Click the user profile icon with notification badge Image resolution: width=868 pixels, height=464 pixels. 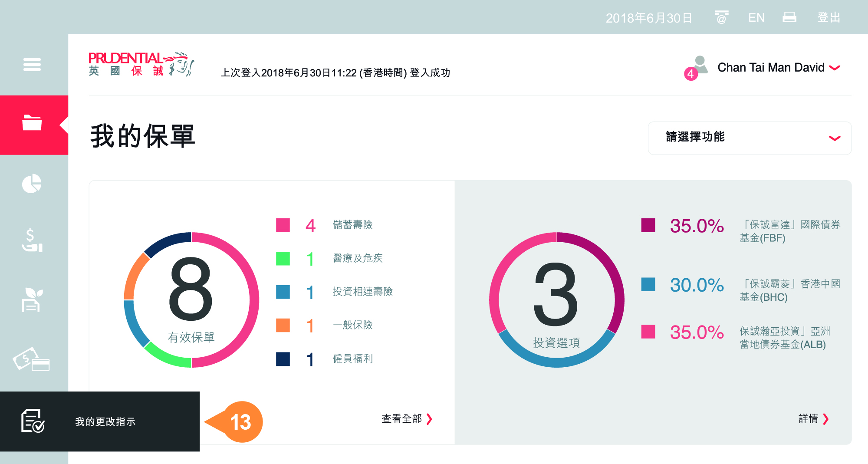[x=697, y=66]
